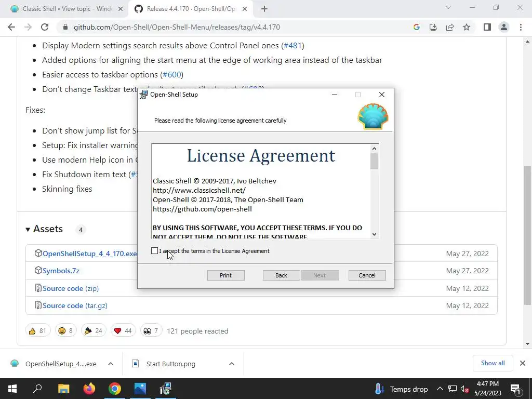The height and width of the screenshot is (399, 532).
Task: Open the tab search chevron
Action: tap(448, 7)
